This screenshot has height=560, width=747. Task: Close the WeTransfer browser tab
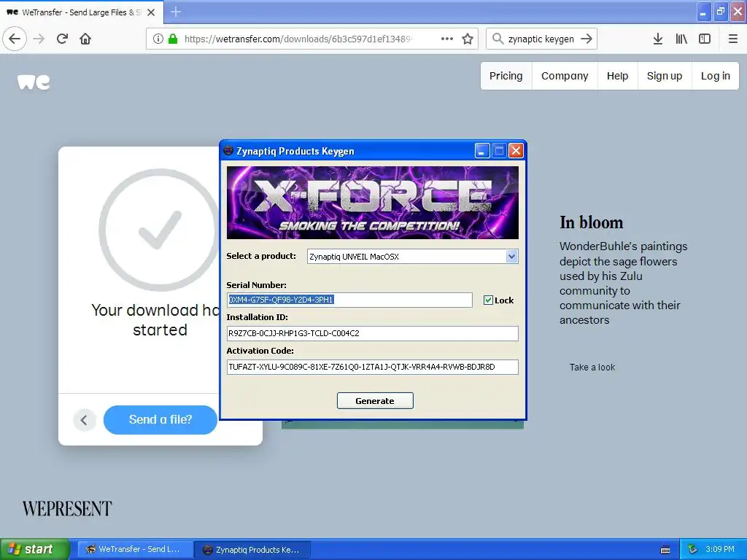click(x=151, y=12)
